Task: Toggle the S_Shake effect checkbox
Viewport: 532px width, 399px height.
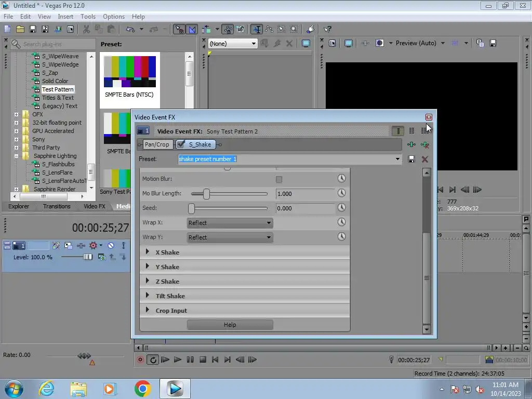Action: [x=181, y=144]
